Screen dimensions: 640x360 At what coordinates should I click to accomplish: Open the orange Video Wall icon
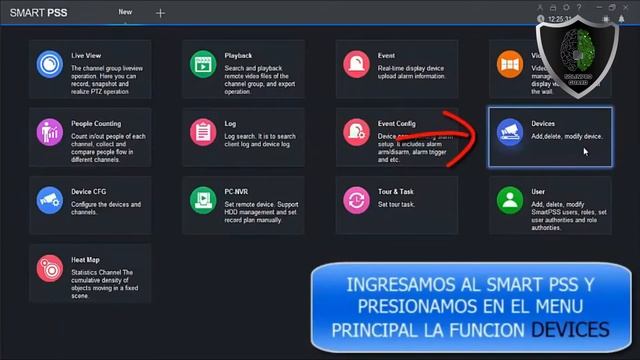pyautogui.click(x=510, y=64)
